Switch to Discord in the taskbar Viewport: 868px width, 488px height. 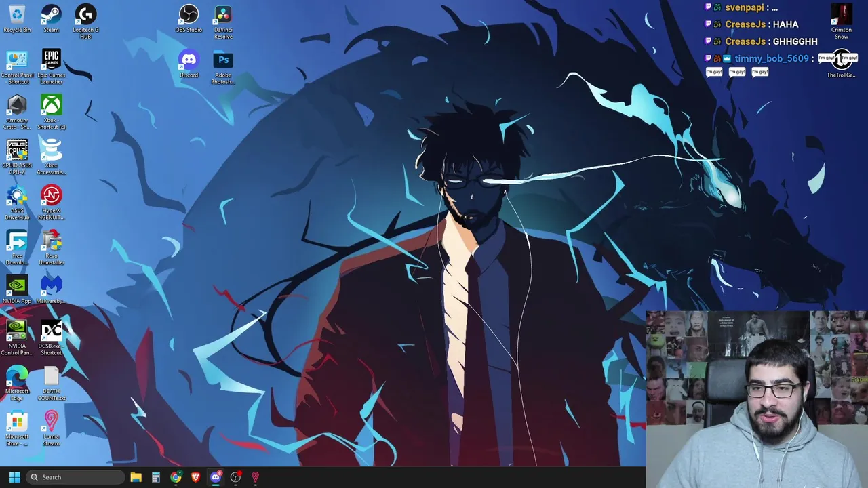coord(216,477)
